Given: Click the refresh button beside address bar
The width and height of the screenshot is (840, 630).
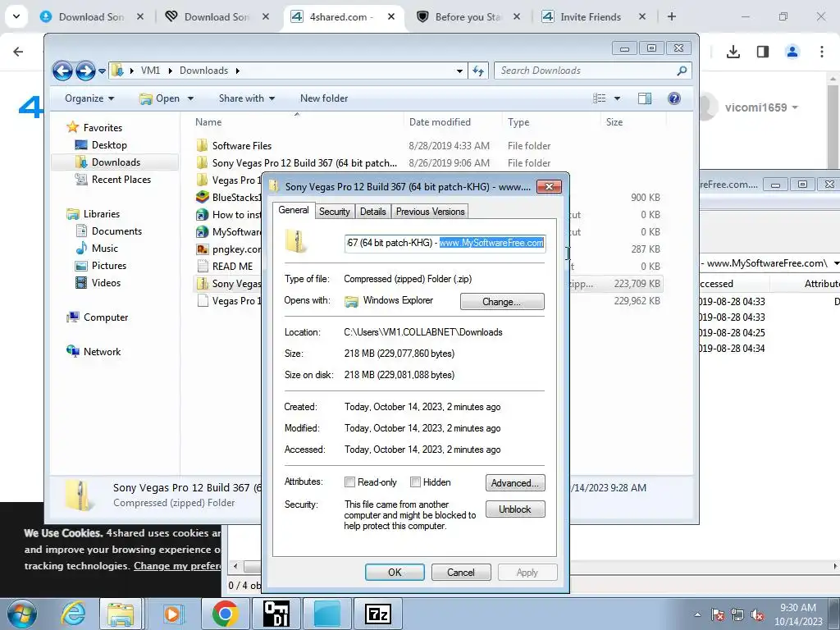Looking at the screenshot, I should coord(478,71).
